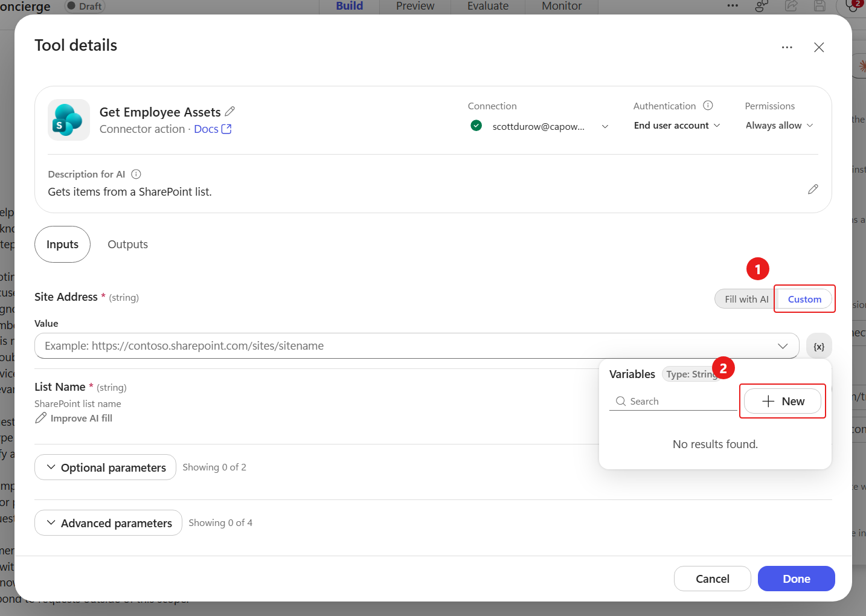Search variables in the Variables popup
The width and height of the screenshot is (866, 616).
tap(673, 401)
